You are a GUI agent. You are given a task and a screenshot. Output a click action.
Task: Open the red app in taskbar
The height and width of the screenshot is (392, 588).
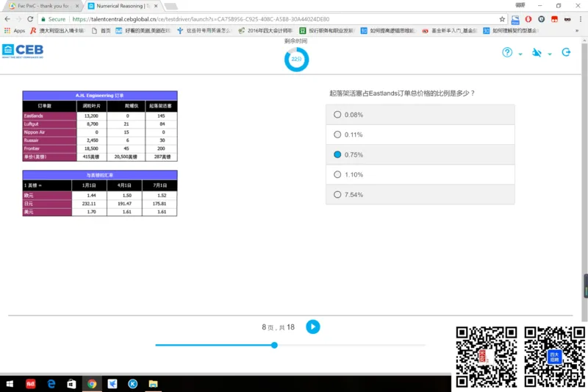click(30, 384)
